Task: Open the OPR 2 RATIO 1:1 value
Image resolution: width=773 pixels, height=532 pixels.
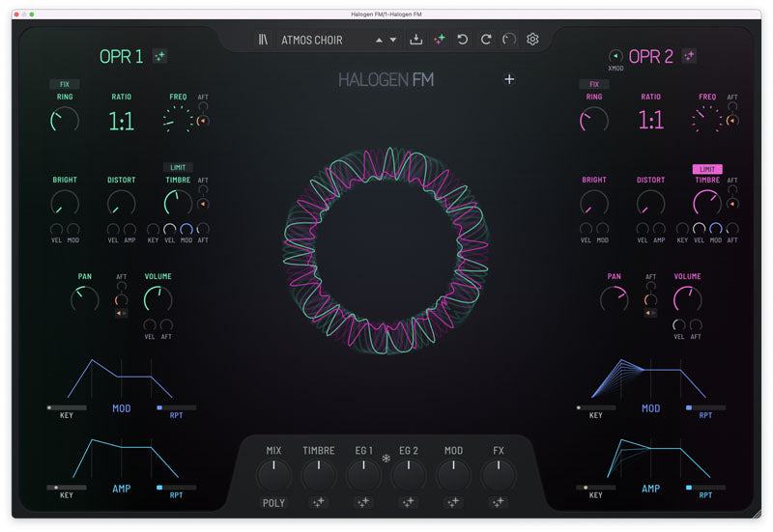Action: click(x=650, y=120)
